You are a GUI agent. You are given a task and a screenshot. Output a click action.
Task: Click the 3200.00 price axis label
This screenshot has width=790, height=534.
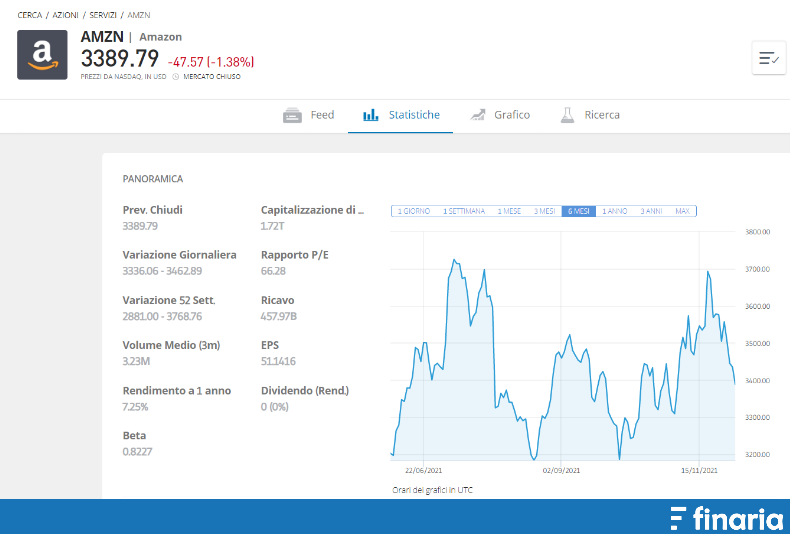(x=757, y=454)
